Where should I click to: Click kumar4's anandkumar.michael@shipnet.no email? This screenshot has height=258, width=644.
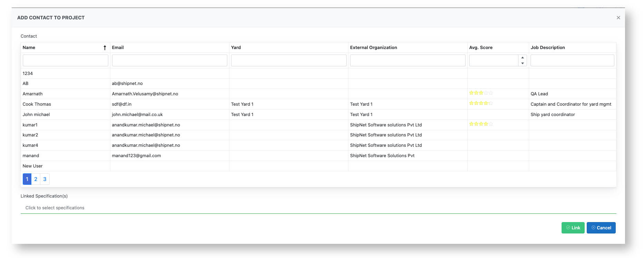[x=146, y=145]
